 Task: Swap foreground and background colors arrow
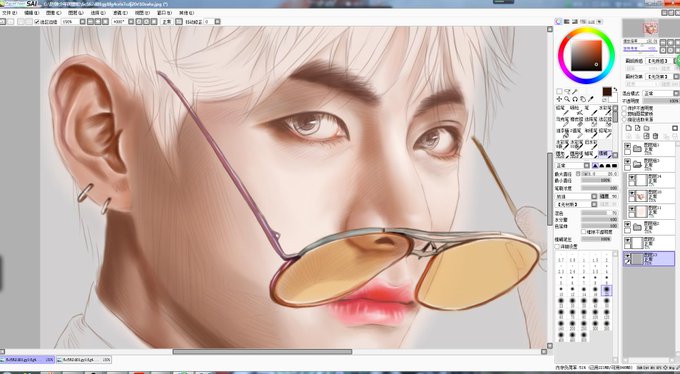615,89
